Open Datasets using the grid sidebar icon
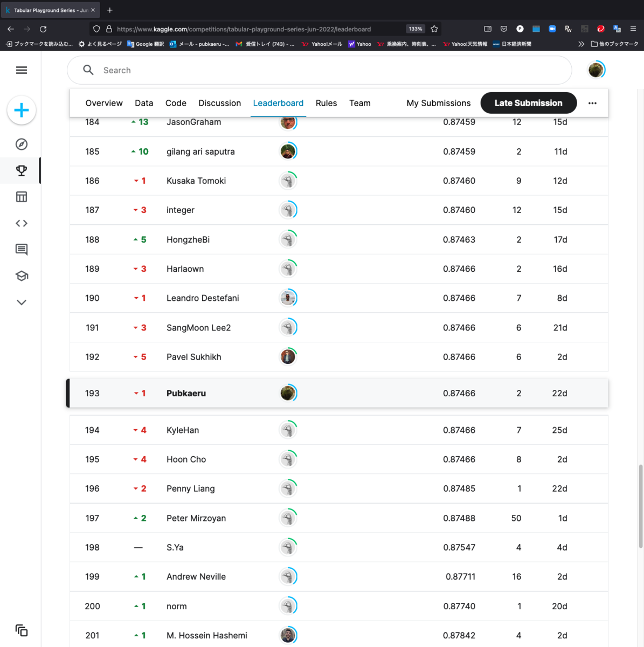Viewport: 644px width, 647px height. click(x=21, y=197)
